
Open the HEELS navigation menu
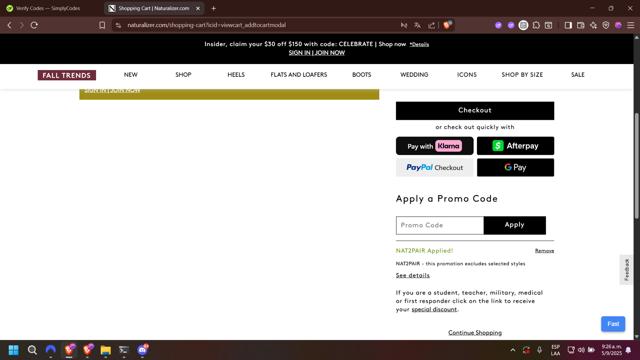click(x=236, y=75)
